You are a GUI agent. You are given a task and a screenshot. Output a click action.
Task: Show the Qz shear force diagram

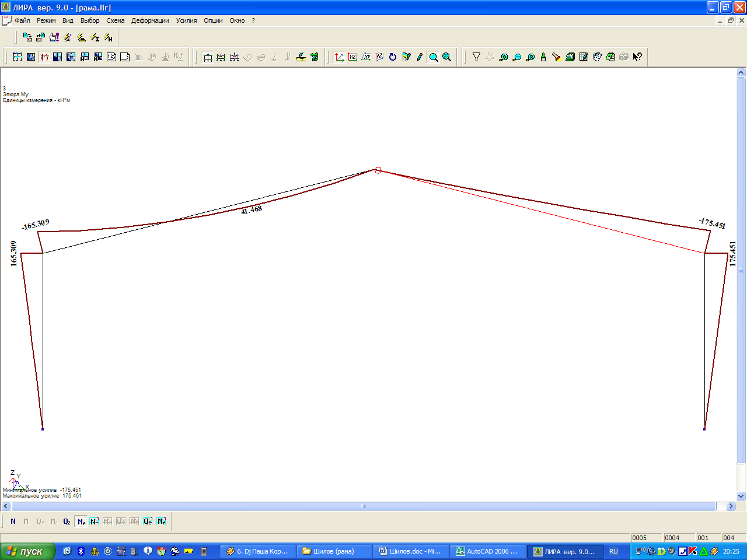[67, 521]
